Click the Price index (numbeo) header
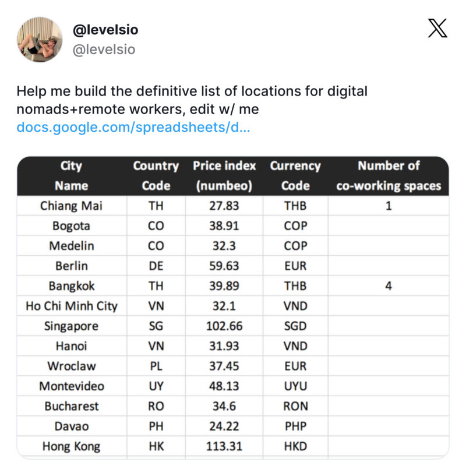Screen dimensions: 466x476 coord(224,175)
